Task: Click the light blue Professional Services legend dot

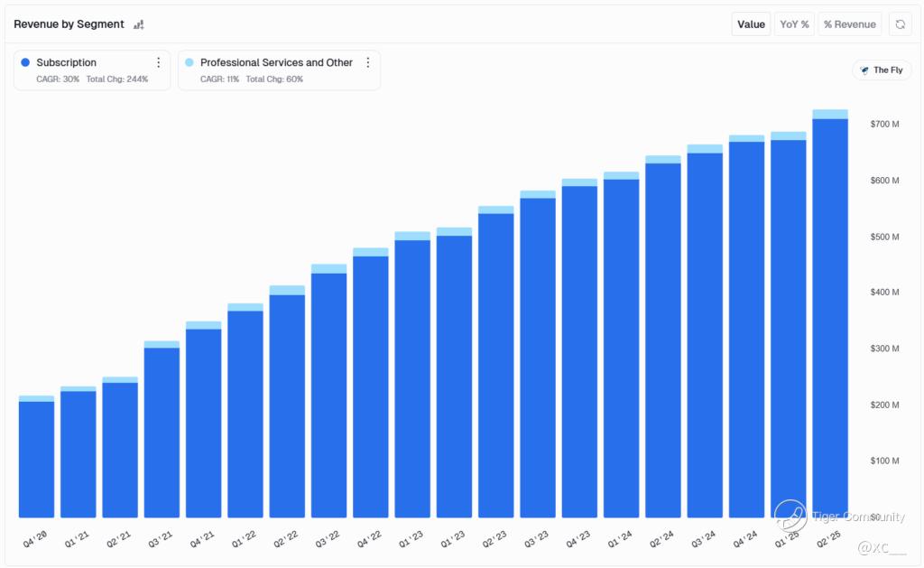Action: [189, 62]
